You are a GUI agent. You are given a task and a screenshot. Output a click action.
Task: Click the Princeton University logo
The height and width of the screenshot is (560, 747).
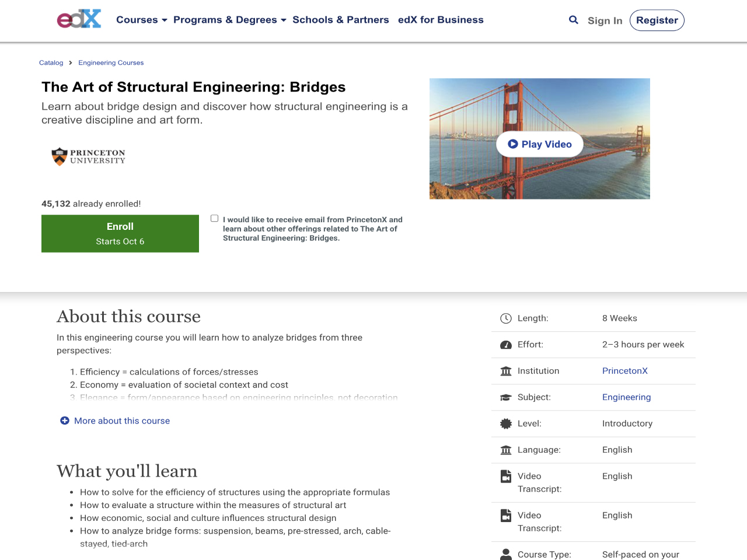click(x=89, y=156)
